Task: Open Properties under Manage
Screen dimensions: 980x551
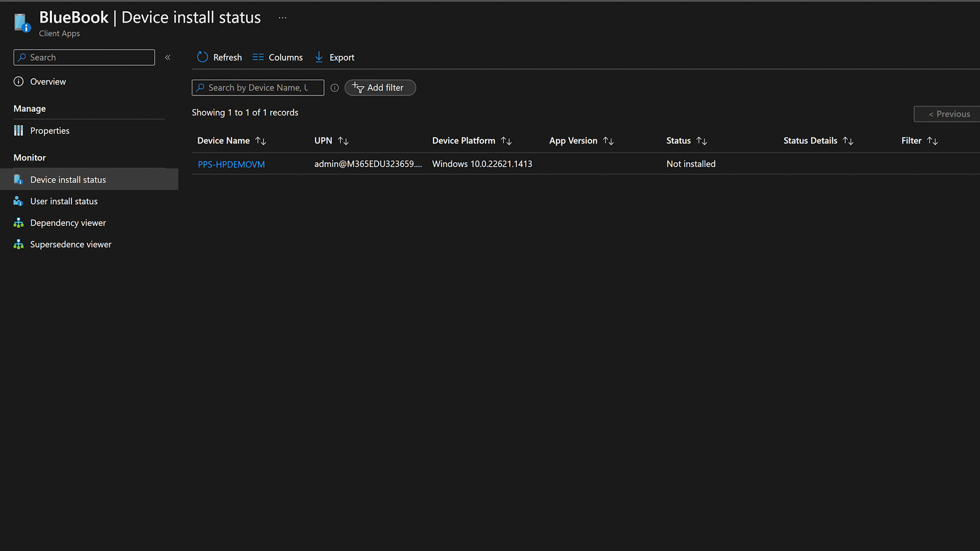Action: pos(50,131)
